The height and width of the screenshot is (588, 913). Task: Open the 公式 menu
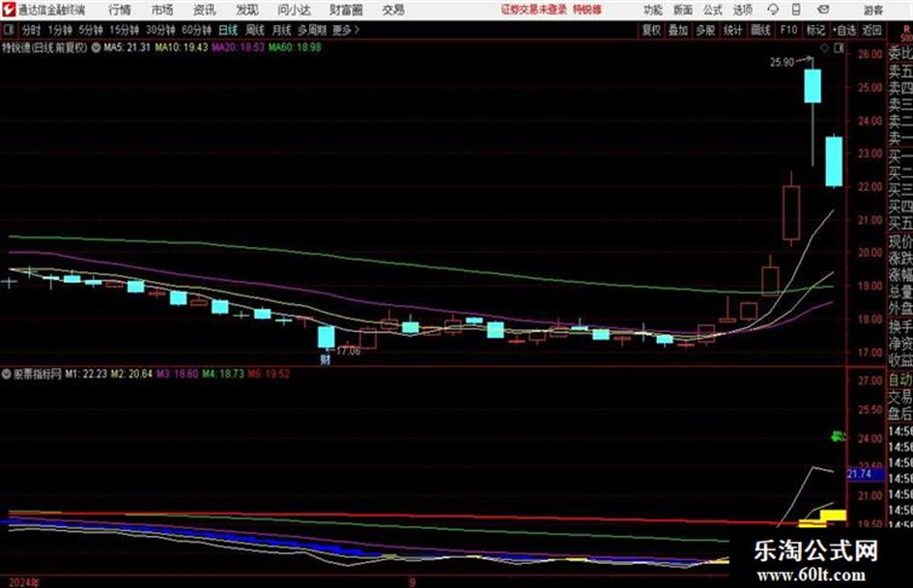tap(713, 10)
